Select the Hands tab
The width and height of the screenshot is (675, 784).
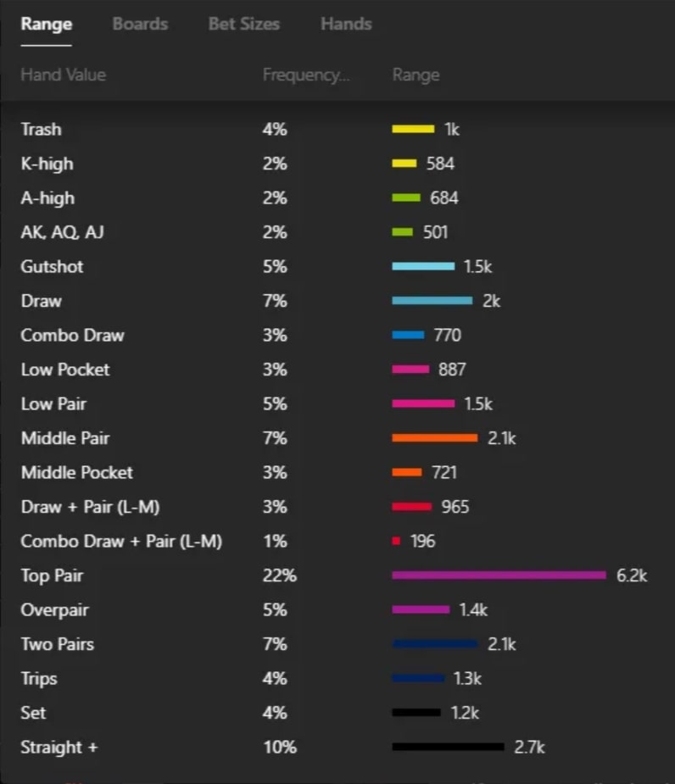coord(346,25)
